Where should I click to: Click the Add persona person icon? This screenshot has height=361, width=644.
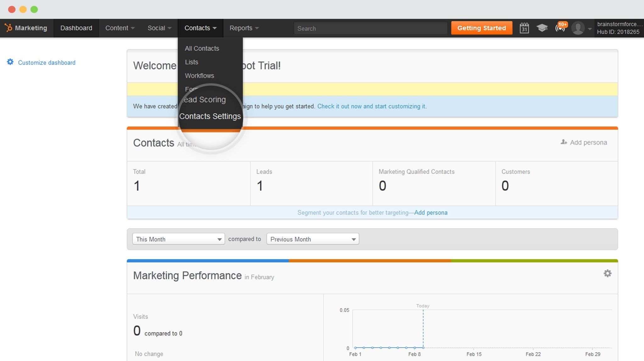click(x=563, y=142)
